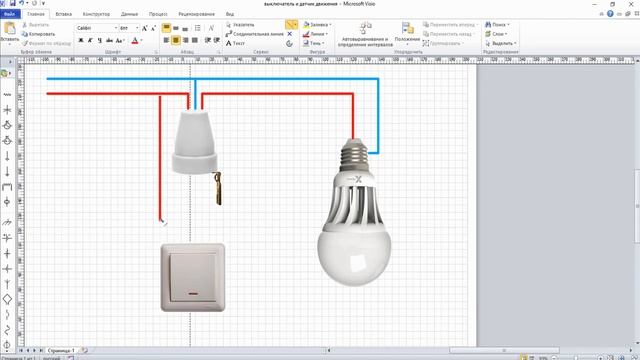Toggle italic formatting (К)
640x360 pixels.
click(90, 40)
